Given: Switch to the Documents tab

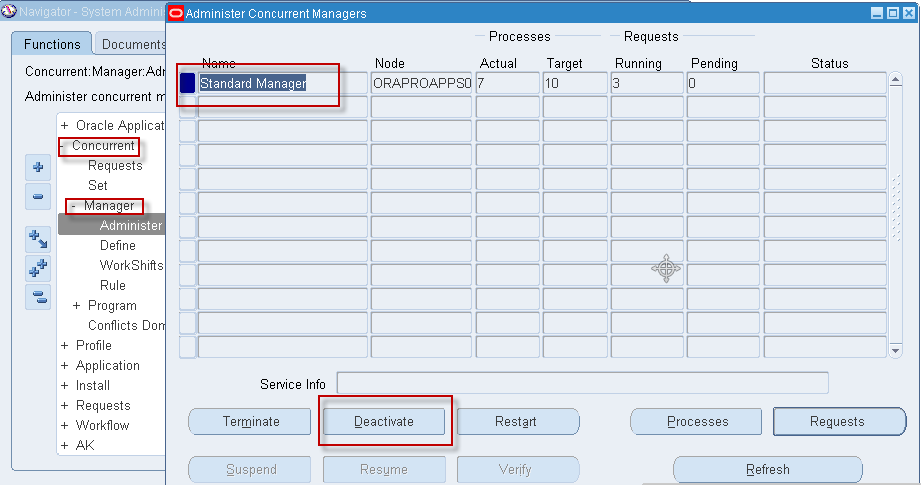Looking at the screenshot, I should [132, 44].
